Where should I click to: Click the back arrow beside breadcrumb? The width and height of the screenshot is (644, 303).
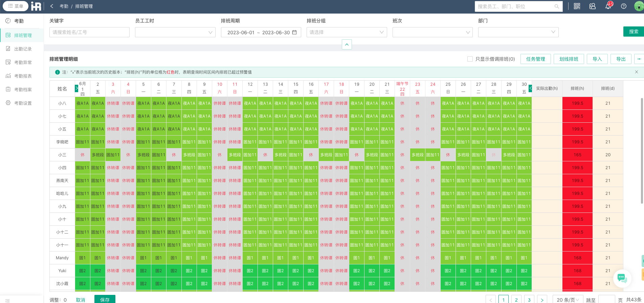(52, 6)
